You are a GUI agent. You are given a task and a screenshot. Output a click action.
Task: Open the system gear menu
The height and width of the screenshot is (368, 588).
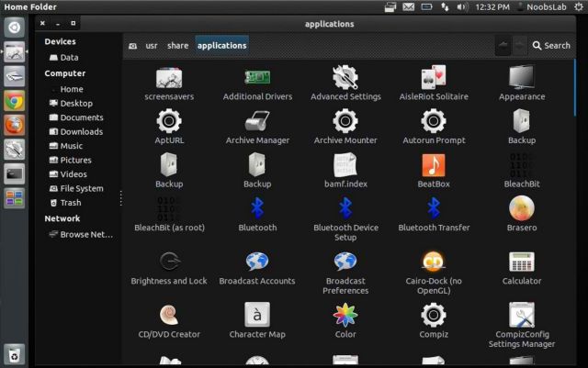tap(579, 6)
